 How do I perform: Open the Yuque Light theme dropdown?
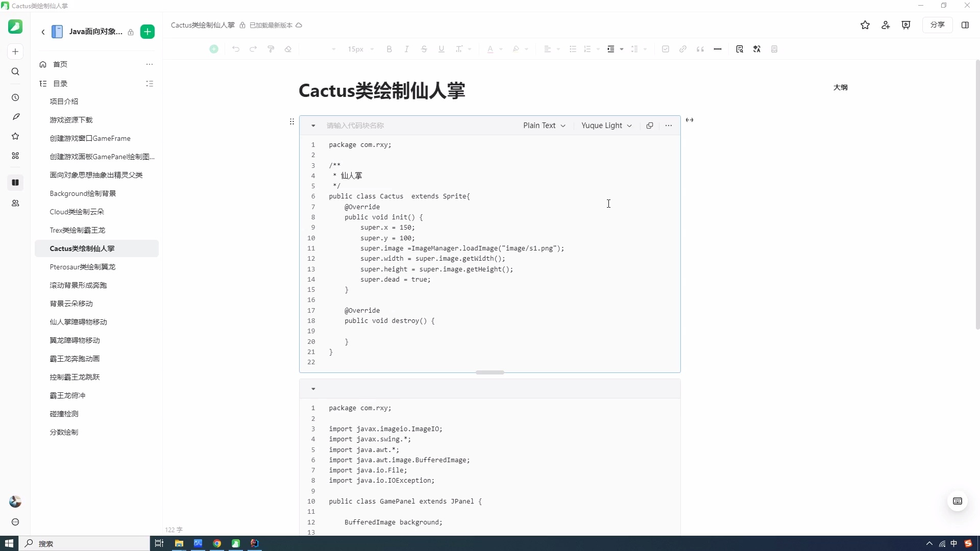(x=606, y=126)
